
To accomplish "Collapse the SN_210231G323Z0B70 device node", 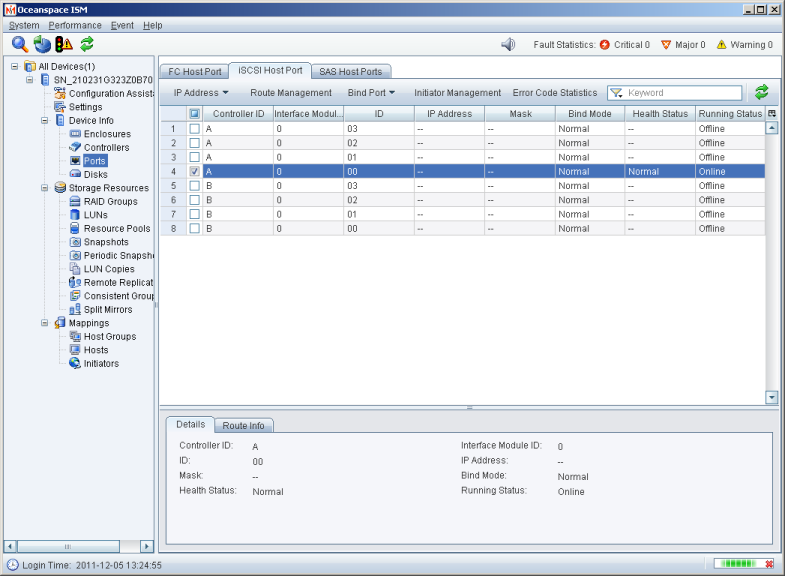I will tap(30, 80).
